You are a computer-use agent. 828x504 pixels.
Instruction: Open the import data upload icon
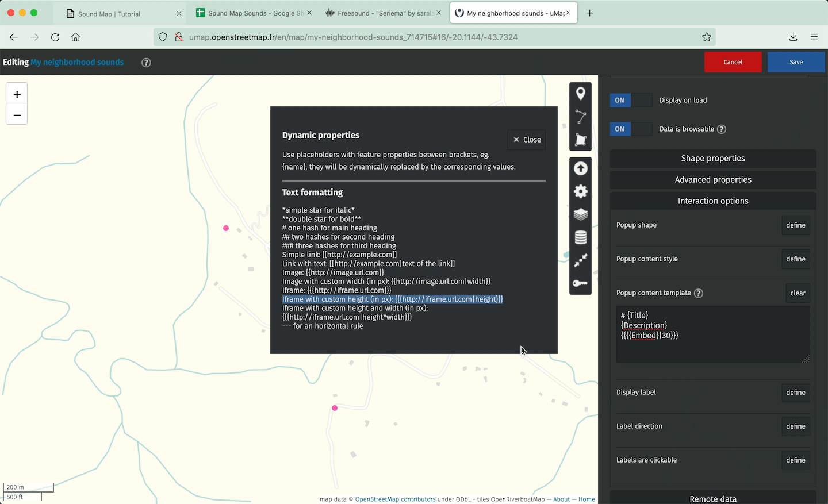point(580,168)
